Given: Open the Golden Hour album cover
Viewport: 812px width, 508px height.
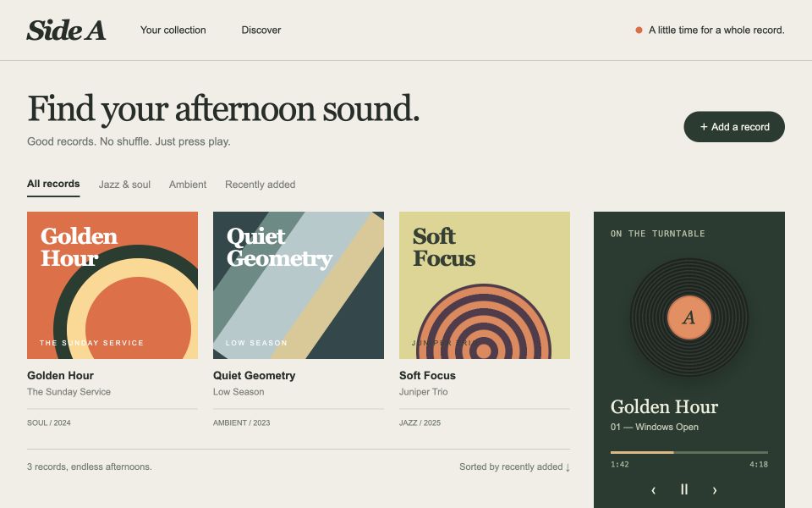Looking at the screenshot, I should (112, 285).
